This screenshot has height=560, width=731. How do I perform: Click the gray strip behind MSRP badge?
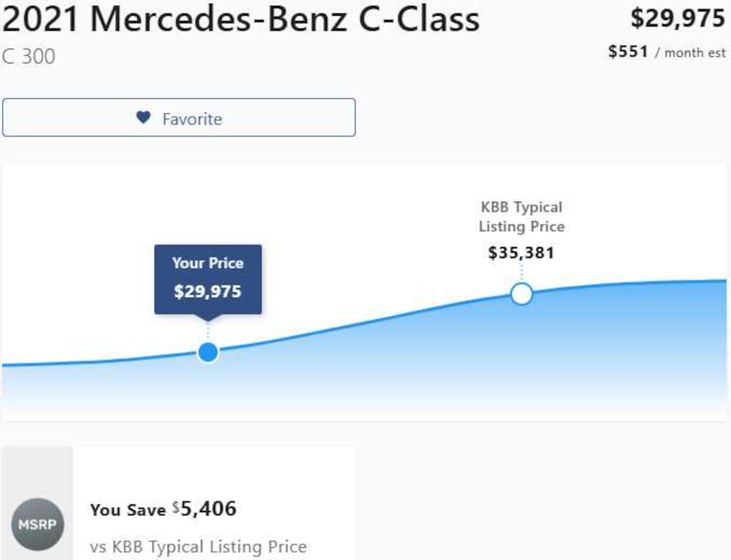click(x=37, y=471)
